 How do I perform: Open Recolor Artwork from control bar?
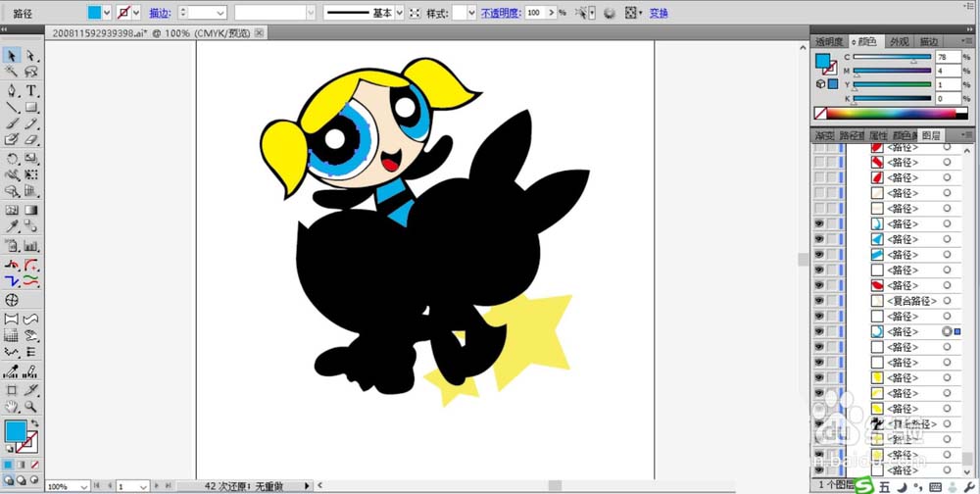coord(610,13)
